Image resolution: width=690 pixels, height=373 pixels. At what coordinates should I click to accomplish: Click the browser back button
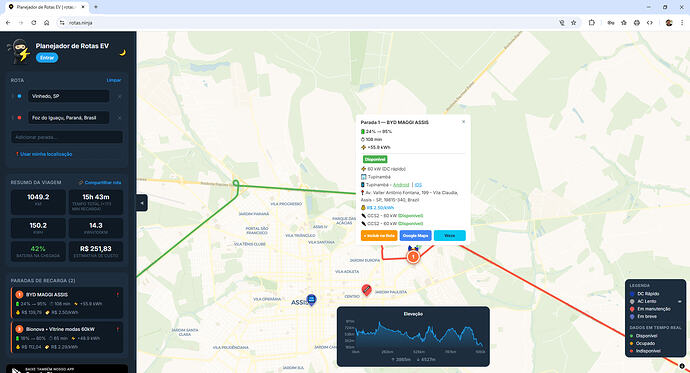tap(8, 22)
